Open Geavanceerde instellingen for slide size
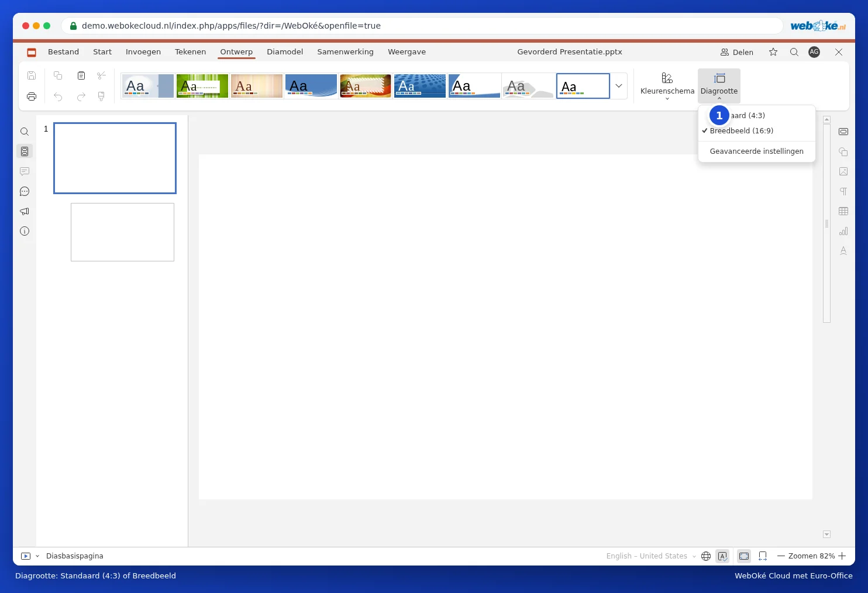This screenshot has height=593, width=868. (x=757, y=151)
